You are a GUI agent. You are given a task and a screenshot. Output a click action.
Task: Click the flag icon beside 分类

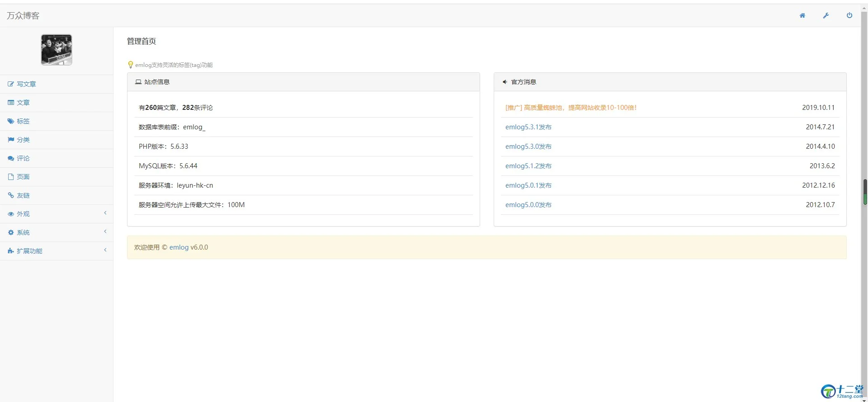11,140
